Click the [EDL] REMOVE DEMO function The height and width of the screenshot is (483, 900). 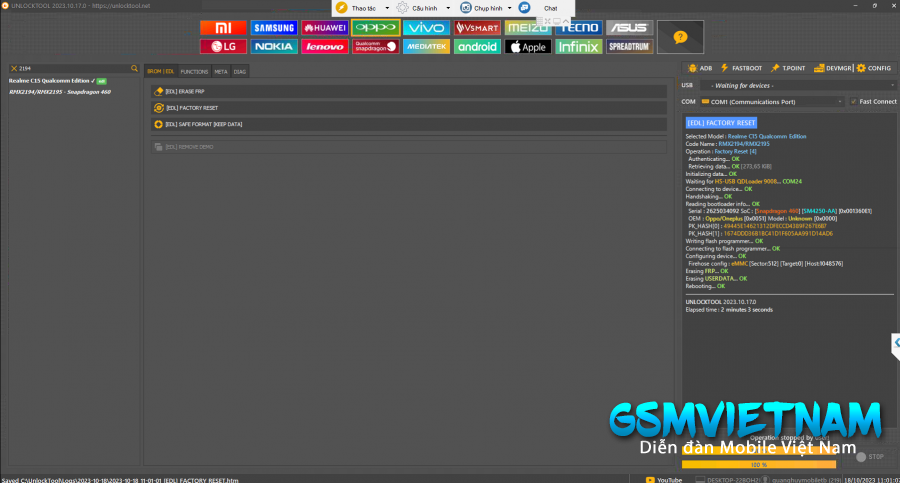point(409,147)
